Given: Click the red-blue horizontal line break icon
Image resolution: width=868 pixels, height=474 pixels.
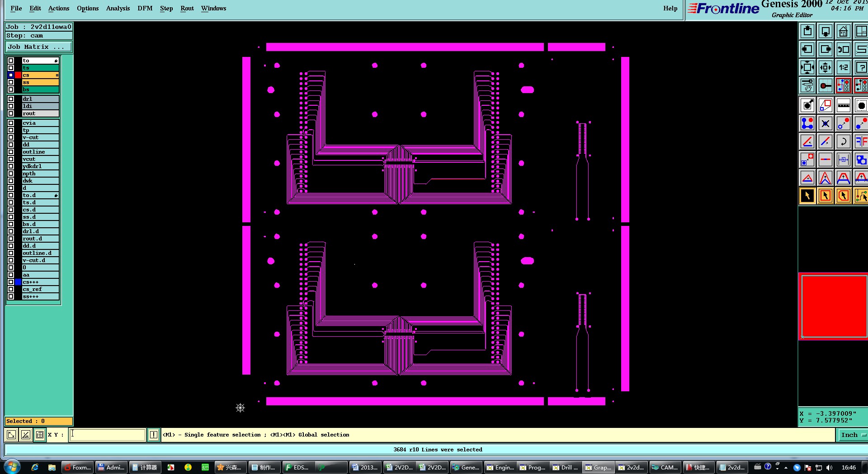Looking at the screenshot, I should point(826,160).
